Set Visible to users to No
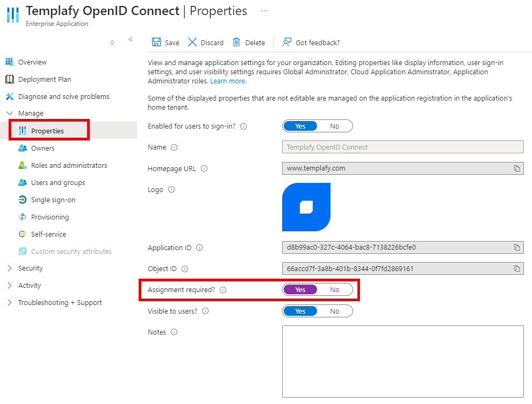 (335, 311)
